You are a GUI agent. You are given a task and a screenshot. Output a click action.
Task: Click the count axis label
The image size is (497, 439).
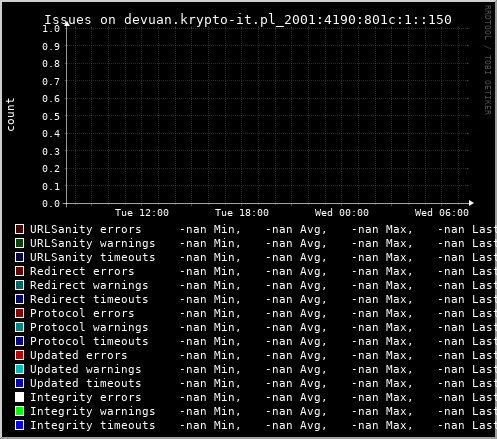pos(10,114)
